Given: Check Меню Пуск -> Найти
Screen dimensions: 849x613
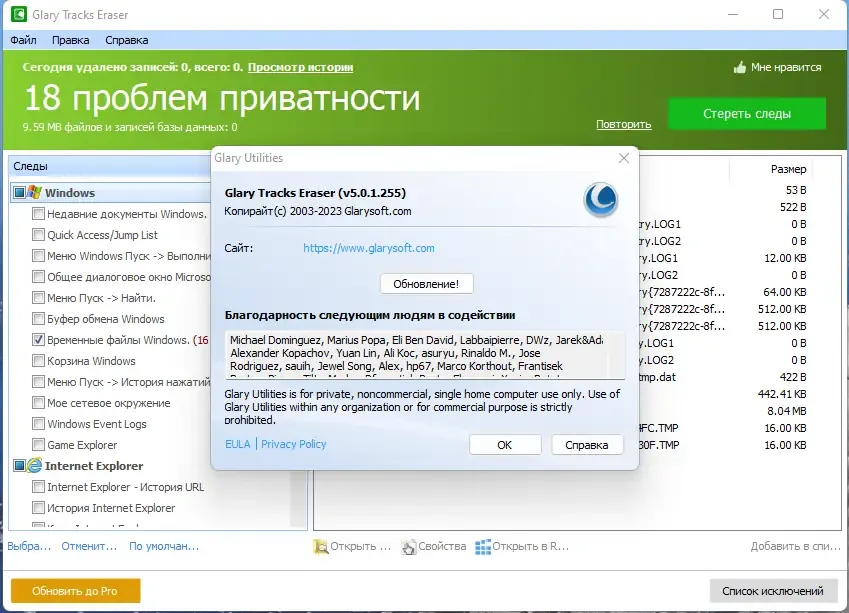Looking at the screenshot, I should 38,297.
